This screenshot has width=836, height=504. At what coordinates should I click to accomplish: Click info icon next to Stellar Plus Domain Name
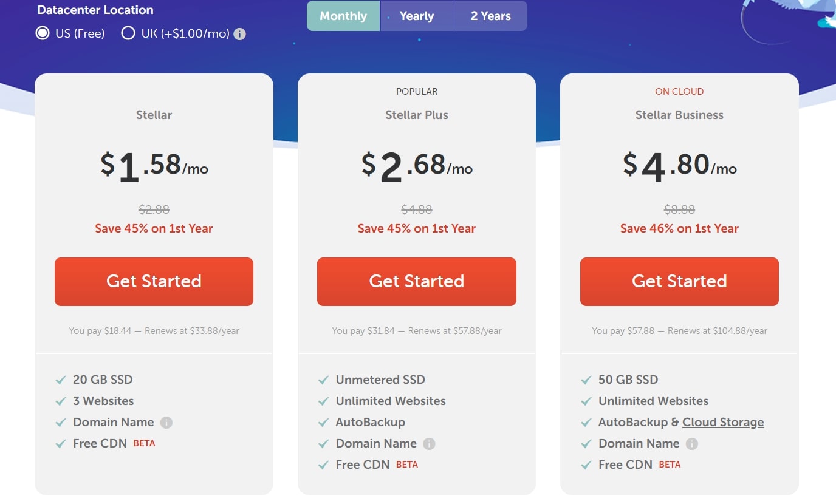click(429, 444)
